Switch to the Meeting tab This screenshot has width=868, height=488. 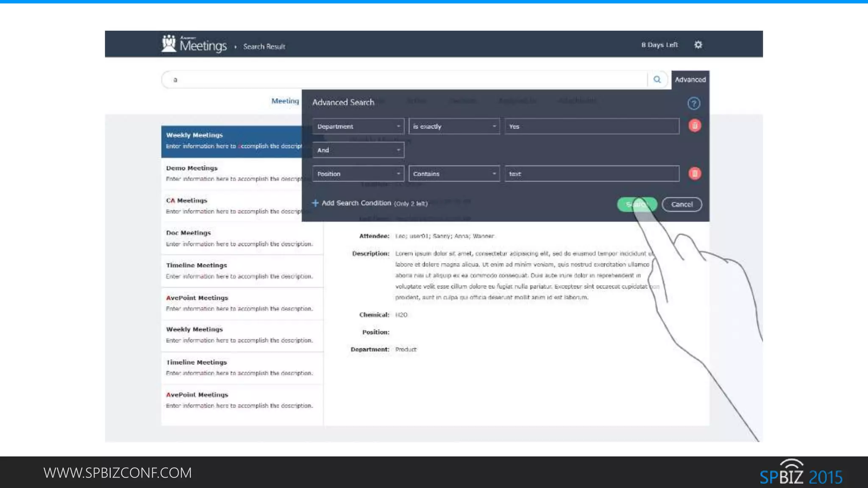tap(285, 101)
